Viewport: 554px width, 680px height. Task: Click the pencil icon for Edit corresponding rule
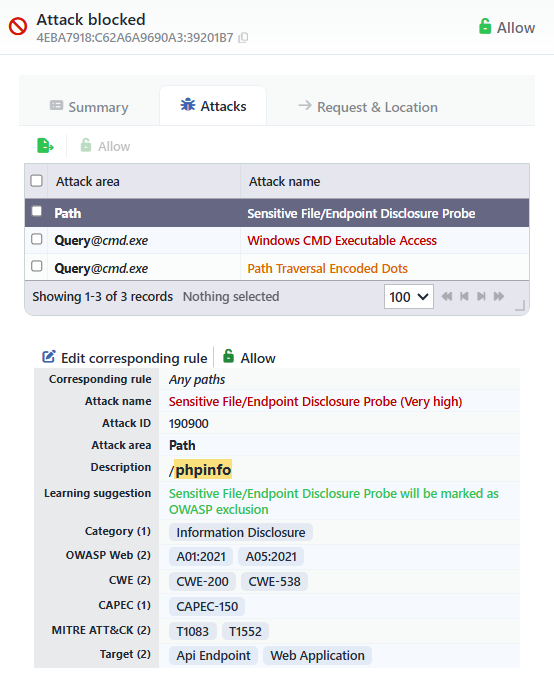49,357
